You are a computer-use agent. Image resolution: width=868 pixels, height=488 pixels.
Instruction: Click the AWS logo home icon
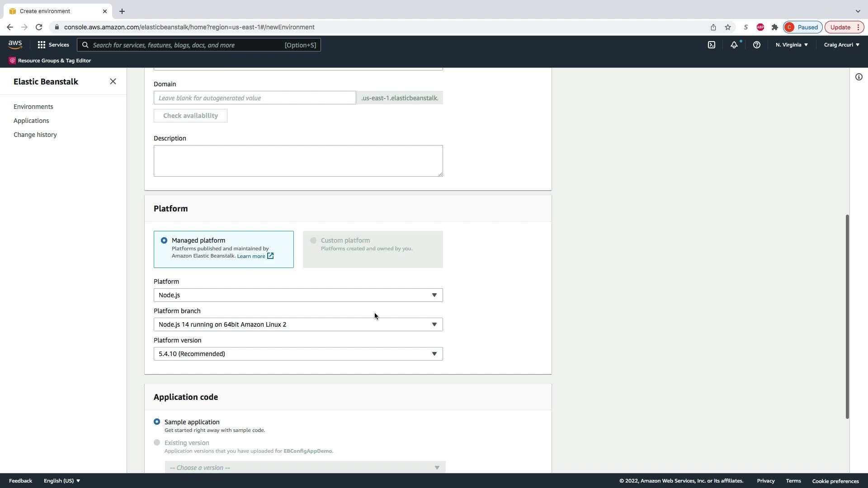[x=15, y=44]
